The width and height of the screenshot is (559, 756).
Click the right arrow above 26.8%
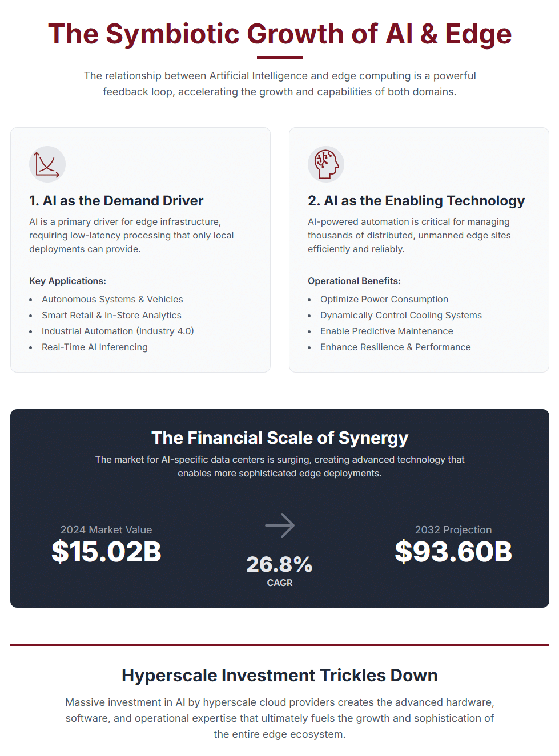pyautogui.click(x=280, y=525)
